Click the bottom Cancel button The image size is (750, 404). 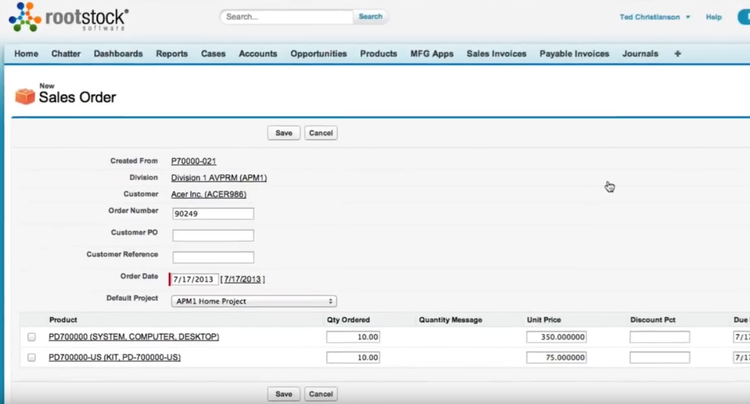321,394
